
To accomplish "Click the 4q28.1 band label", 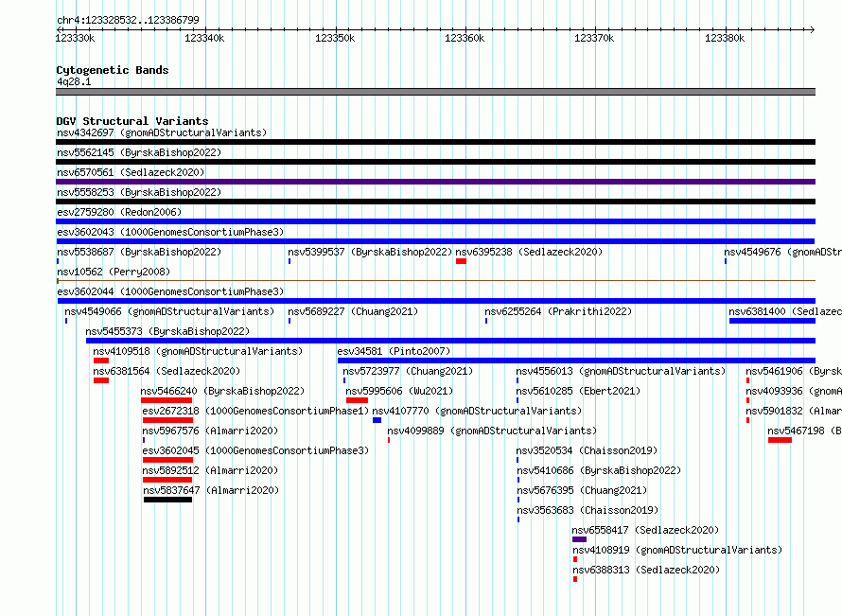I will point(74,81).
